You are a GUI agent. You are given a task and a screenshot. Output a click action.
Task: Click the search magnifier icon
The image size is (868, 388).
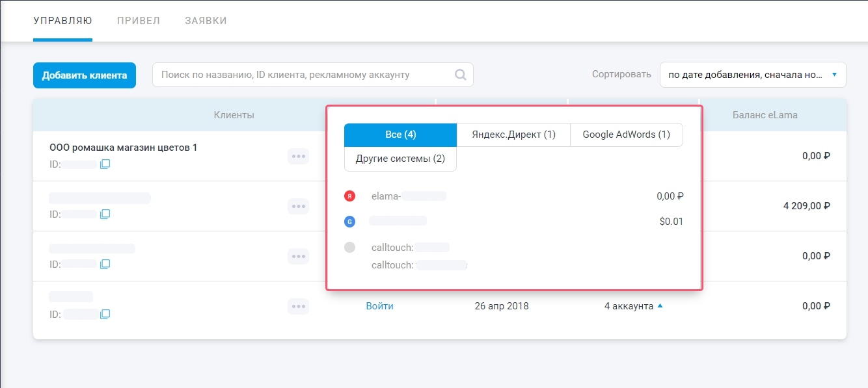tap(461, 75)
